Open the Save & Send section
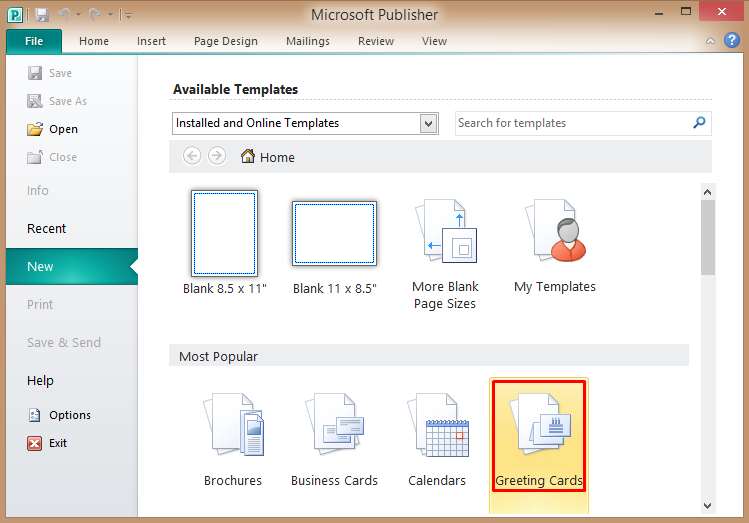 [64, 342]
